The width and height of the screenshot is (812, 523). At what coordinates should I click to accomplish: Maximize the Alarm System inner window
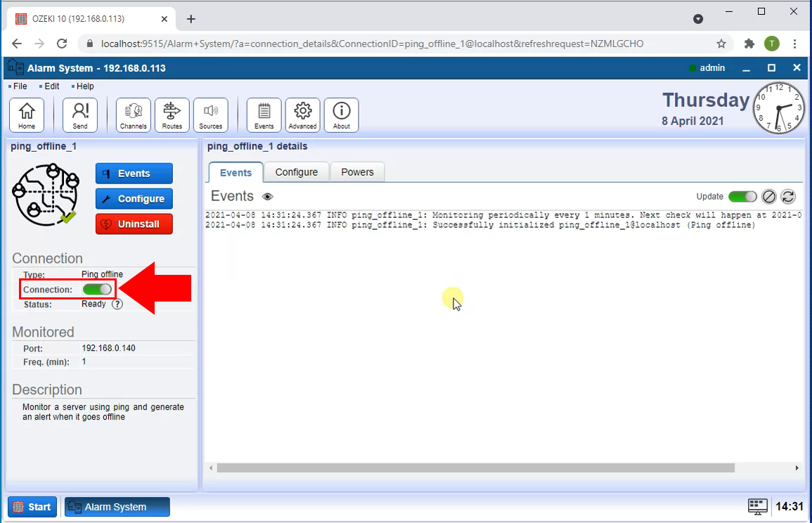point(771,67)
